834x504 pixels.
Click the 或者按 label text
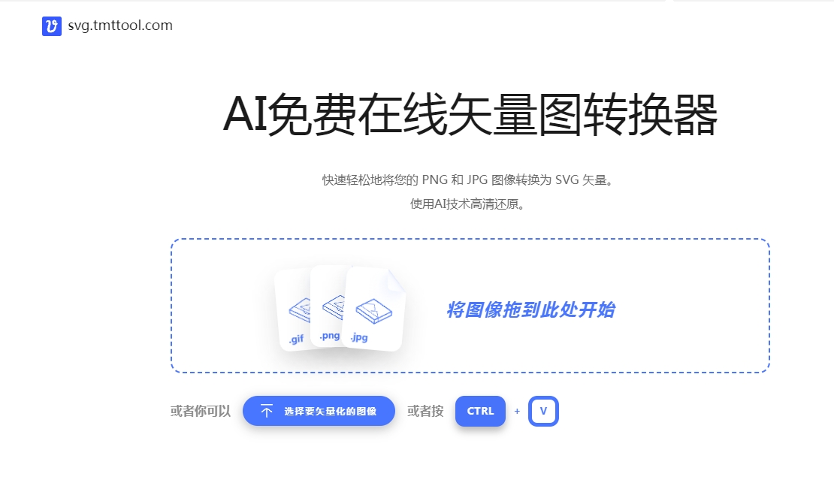(x=425, y=411)
